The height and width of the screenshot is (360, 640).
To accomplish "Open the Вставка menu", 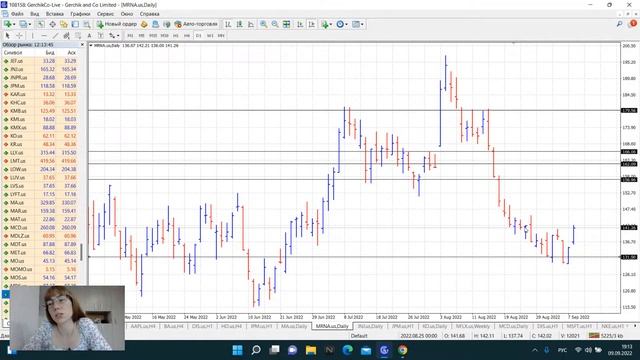I will (55, 14).
